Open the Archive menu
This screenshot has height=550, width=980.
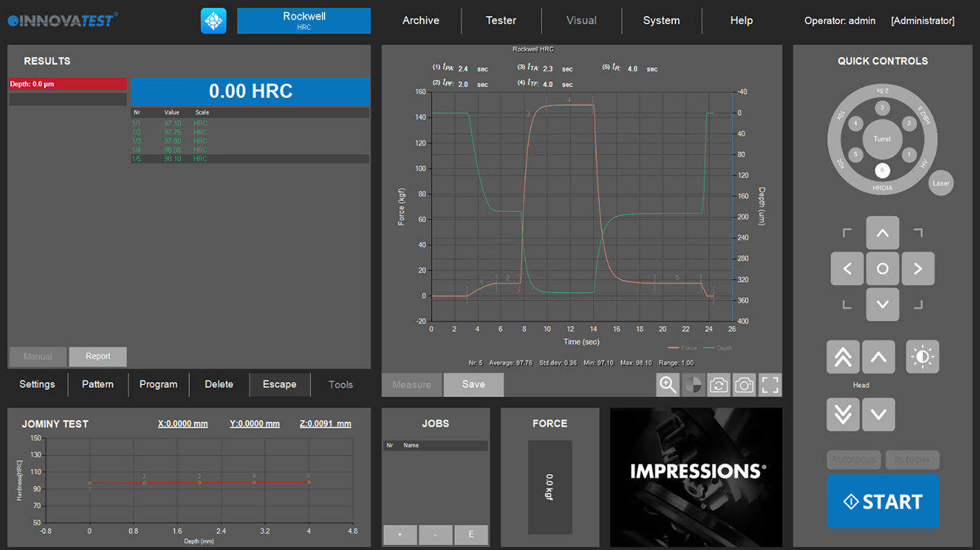(421, 21)
